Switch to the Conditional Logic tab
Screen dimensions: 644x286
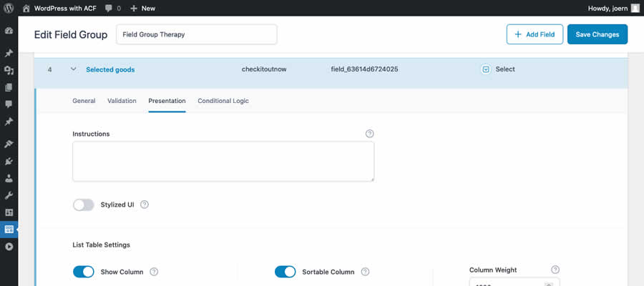pos(223,101)
